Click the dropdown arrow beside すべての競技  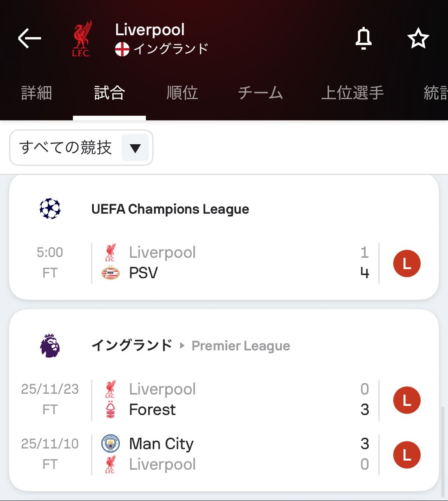point(135,148)
